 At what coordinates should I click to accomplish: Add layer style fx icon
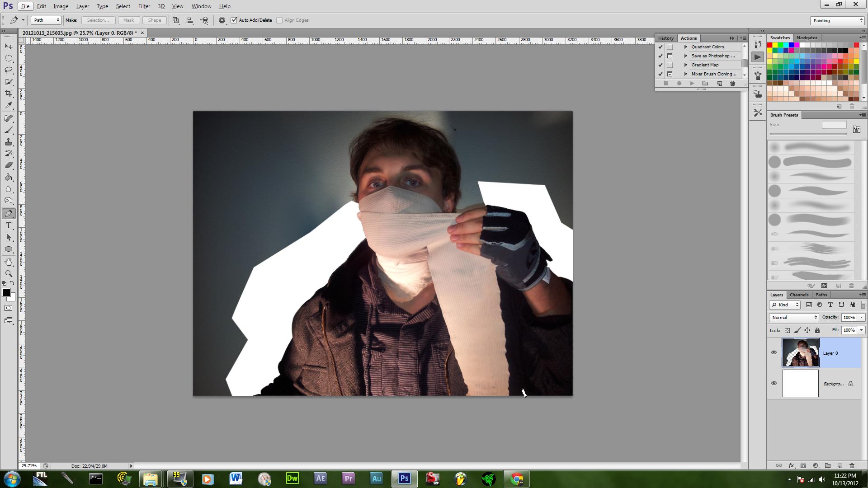(x=791, y=465)
